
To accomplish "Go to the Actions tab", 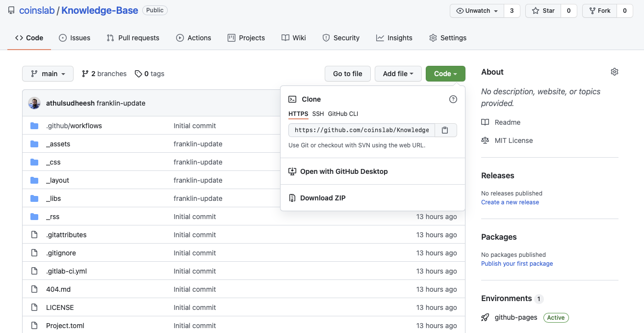I will (x=194, y=38).
